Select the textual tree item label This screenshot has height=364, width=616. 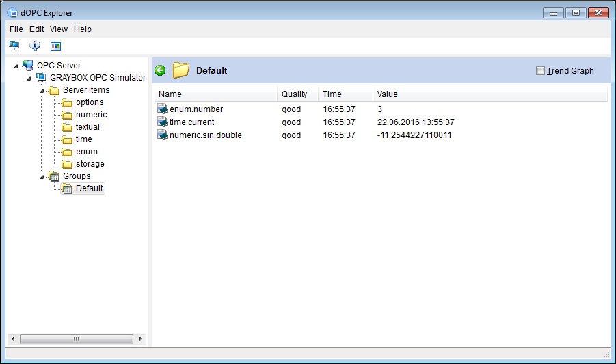point(88,127)
